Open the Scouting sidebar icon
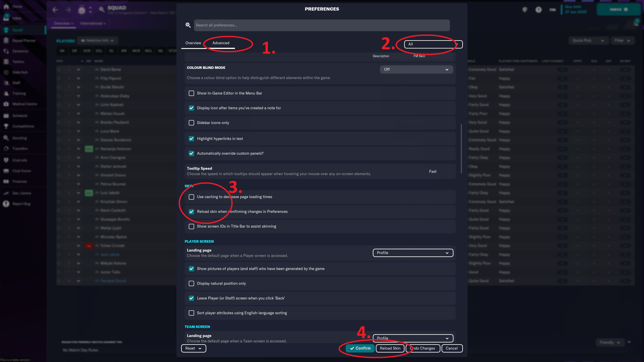644x362 pixels. click(x=6, y=138)
